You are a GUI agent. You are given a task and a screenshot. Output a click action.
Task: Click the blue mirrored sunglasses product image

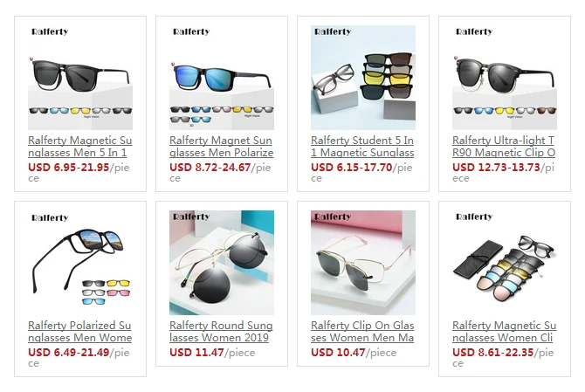(x=222, y=78)
